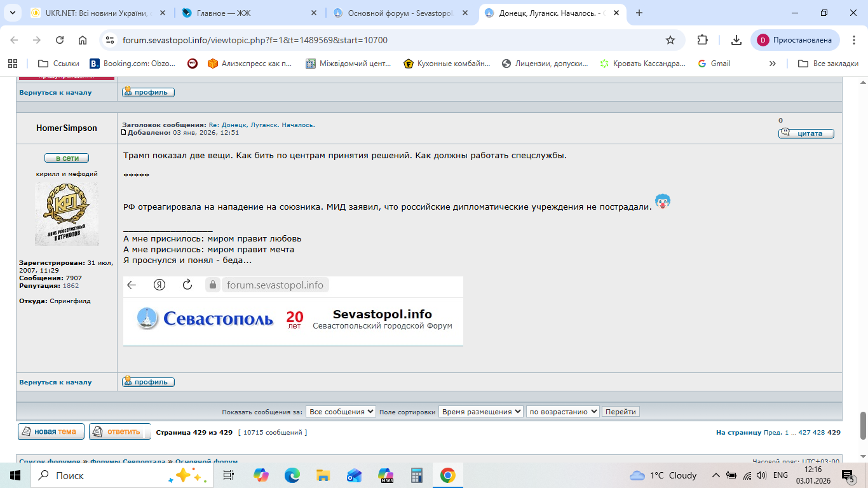Show hidden system tray icons
Screen dimensions: 868x488
click(716, 475)
